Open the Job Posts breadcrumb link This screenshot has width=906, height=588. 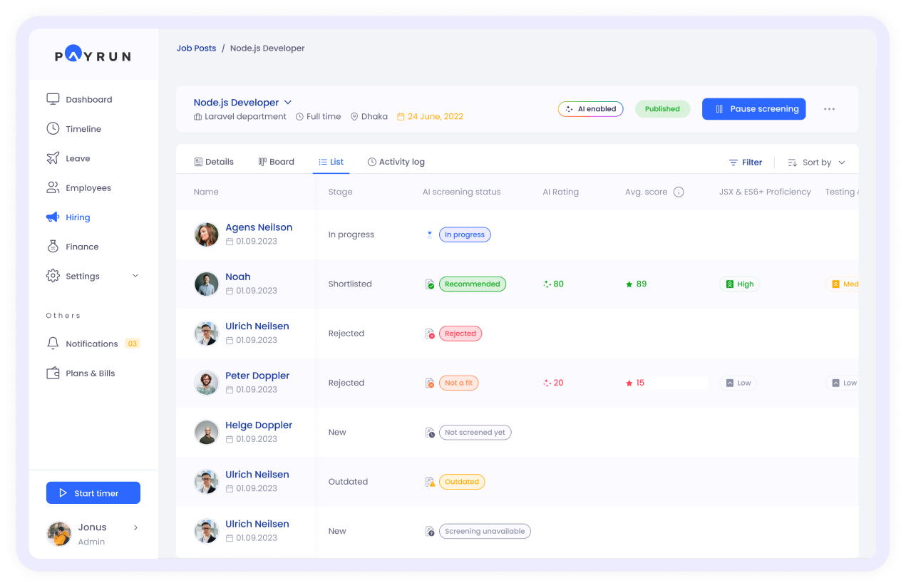point(196,48)
